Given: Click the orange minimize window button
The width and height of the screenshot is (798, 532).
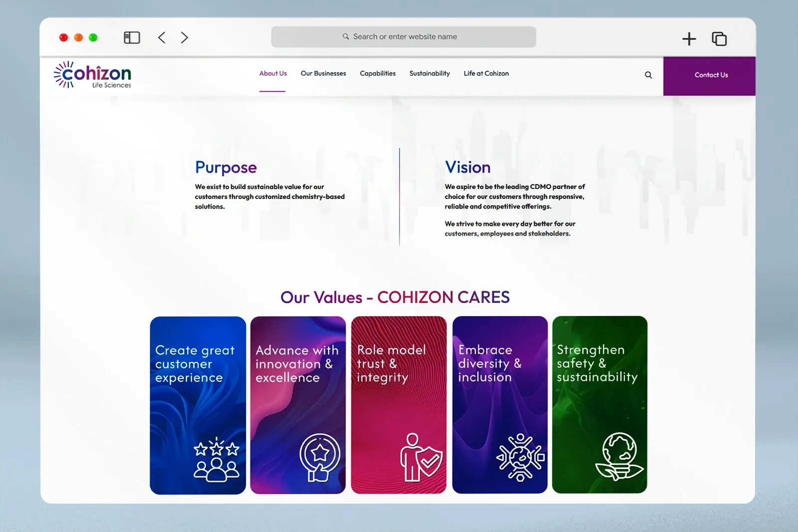Looking at the screenshot, I should coord(78,37).
